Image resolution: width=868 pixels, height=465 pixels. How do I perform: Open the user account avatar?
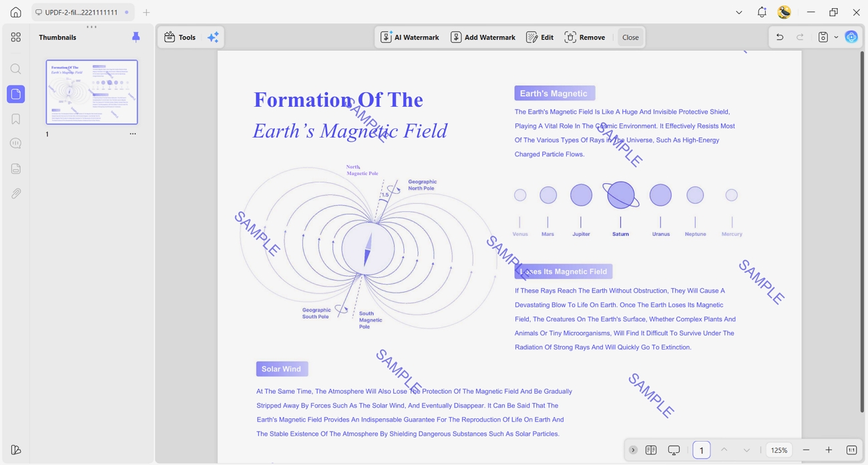point(784,12)
